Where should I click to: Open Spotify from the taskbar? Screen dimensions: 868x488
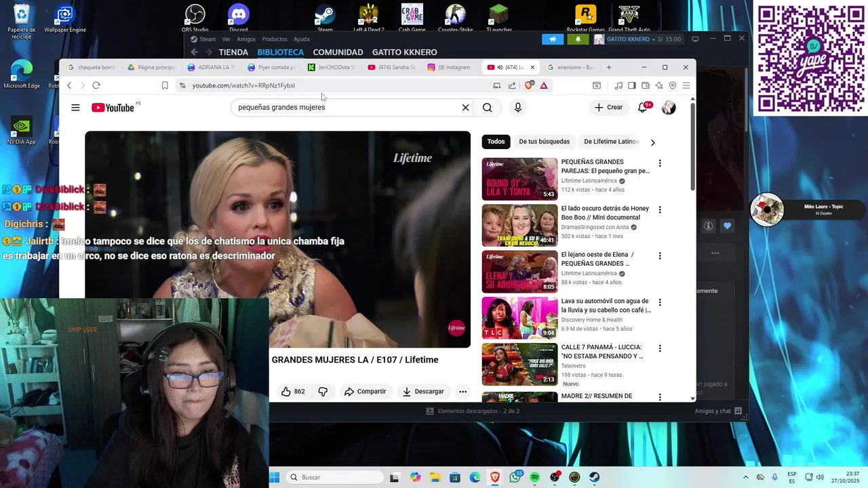coord(535,477)
